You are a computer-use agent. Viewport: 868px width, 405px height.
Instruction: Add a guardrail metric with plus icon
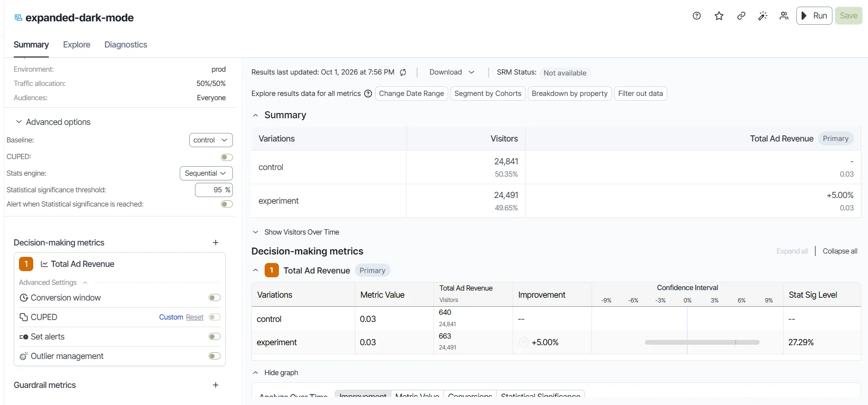point(216,385)
